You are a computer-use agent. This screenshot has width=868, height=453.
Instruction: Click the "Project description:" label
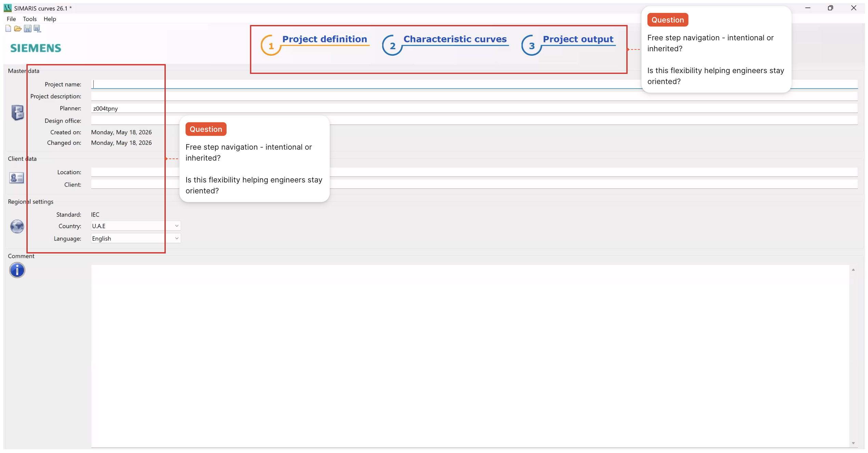(56, 96)
